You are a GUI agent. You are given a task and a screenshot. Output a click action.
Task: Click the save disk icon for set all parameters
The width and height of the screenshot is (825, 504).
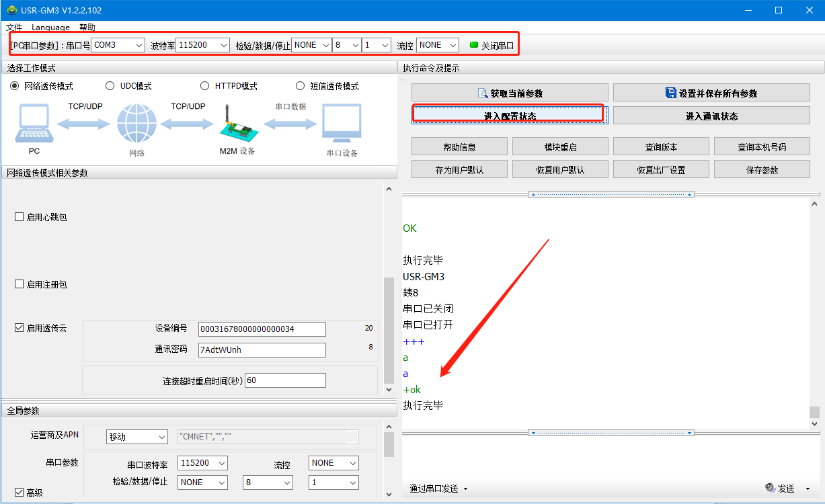[670, 93]
